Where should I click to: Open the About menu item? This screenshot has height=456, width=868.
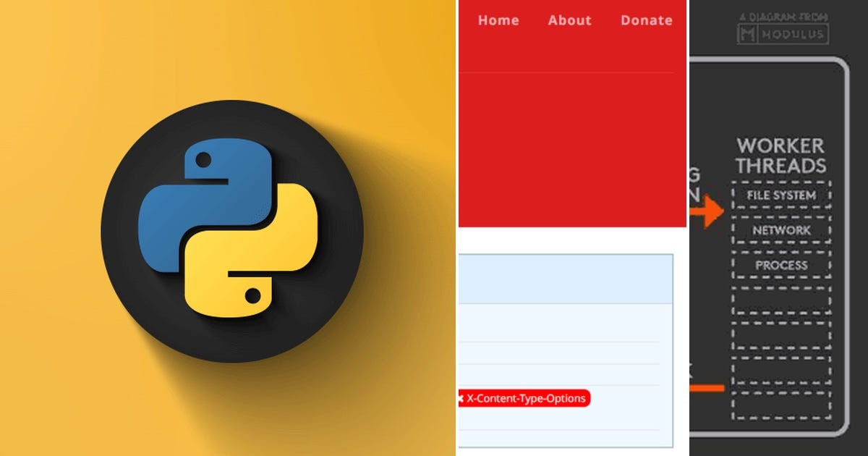(569, 20)
